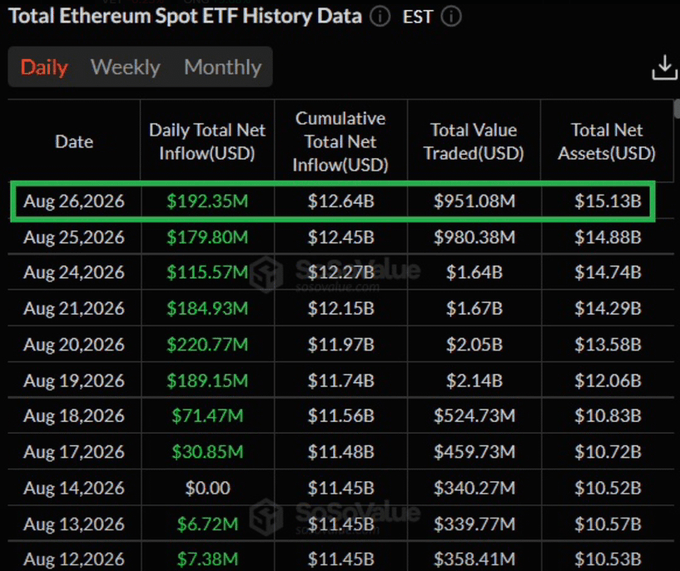Select the Aug 24,2026 date cell
The height and width of the screenshot is (571, 680).
click(x=74, y=273)
